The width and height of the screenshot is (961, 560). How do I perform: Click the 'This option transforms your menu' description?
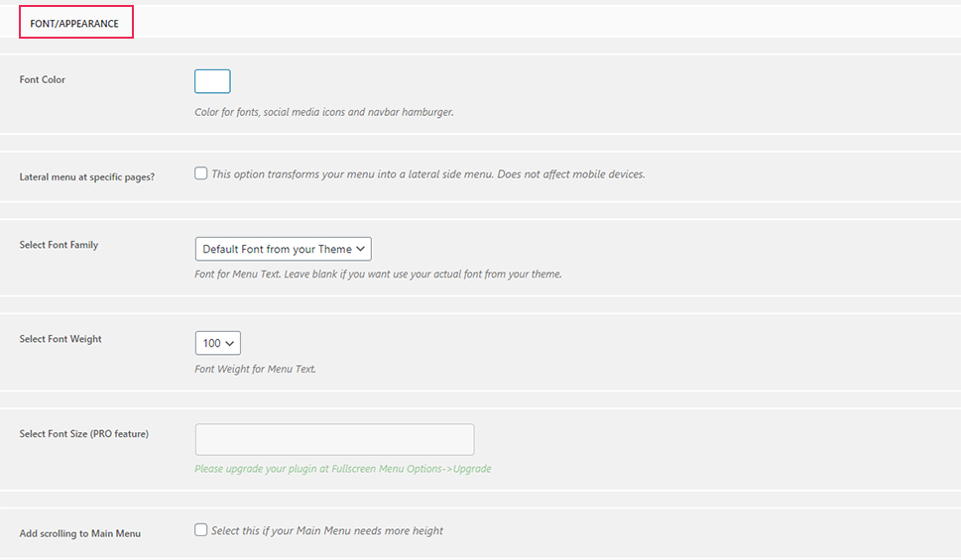click(x=428, y=174)
